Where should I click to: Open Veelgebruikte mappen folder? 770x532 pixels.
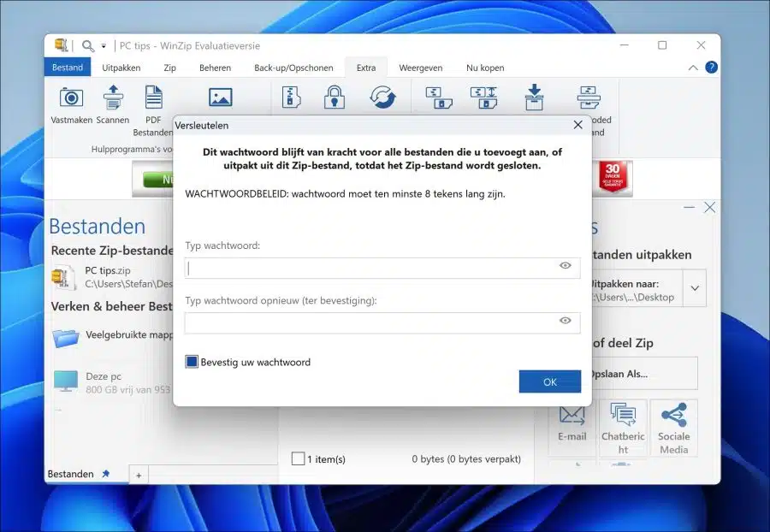pyautogui.click(x=113, y=337)
